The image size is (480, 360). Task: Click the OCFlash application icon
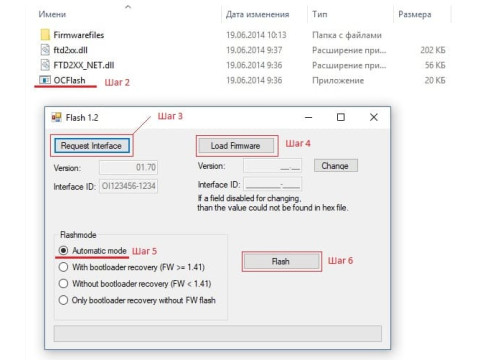point(45,80)
